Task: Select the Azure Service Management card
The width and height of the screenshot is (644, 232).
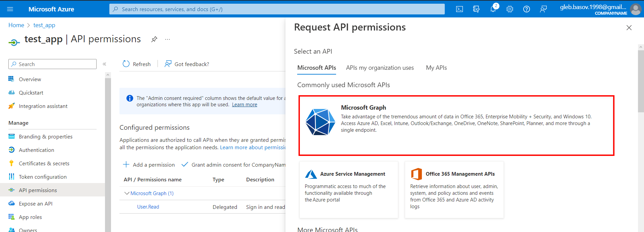Action: click(x=349, y=190)
